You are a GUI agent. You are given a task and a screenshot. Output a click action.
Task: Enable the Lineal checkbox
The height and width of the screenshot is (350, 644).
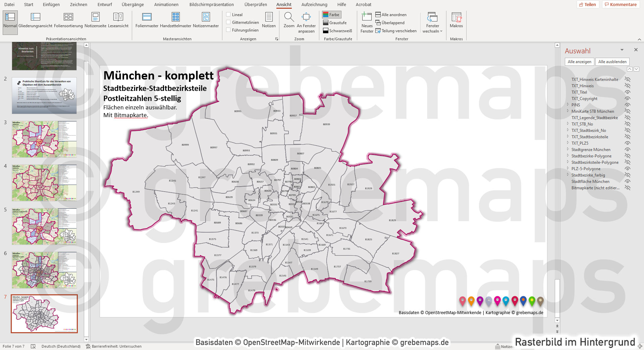click(x=228, y=14)
